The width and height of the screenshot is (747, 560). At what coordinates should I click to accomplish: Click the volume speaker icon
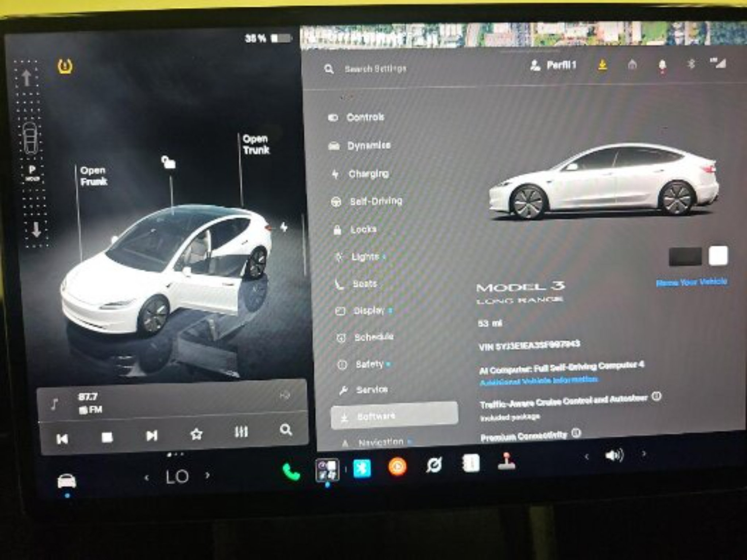tap(614, 455)
